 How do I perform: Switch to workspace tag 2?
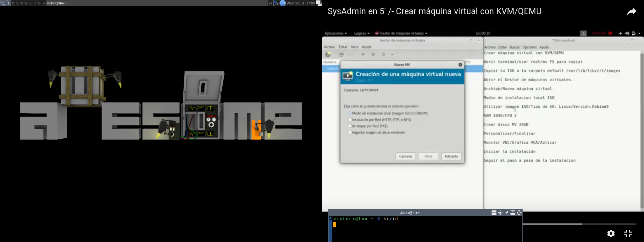point(13,3)
